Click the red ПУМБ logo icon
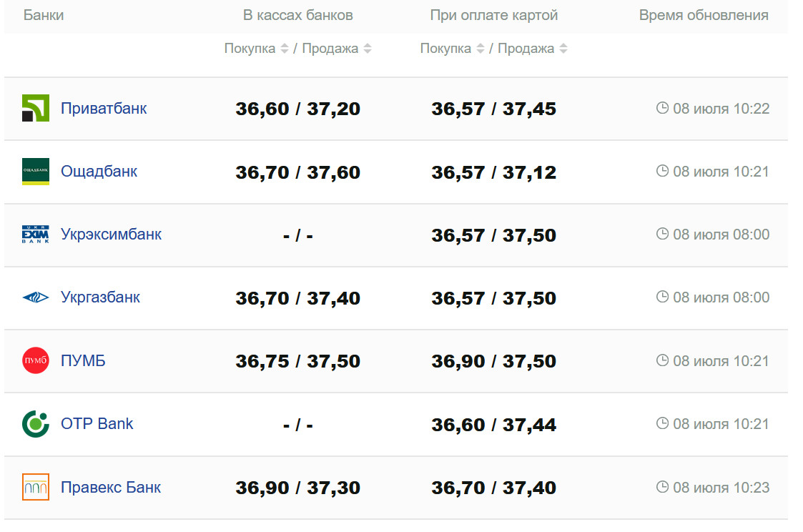This screenshot has height=532, width=803. (x=35, y=360)
